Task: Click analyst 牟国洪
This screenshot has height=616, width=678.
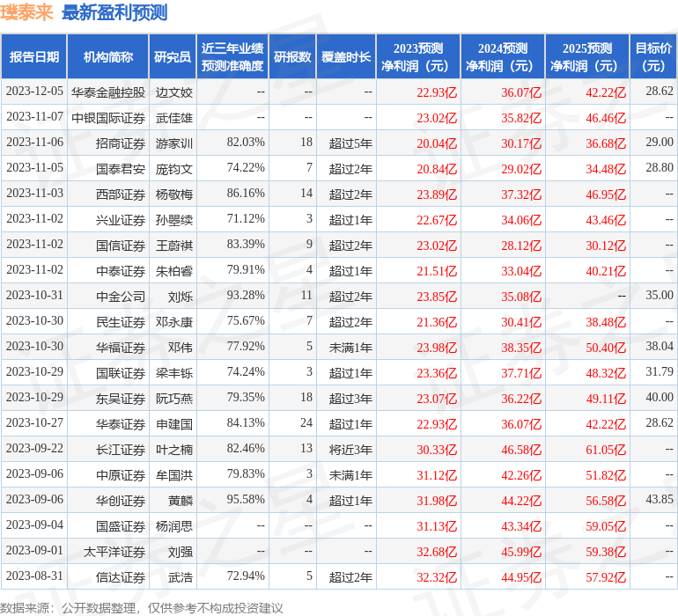Action: [174, 474]
